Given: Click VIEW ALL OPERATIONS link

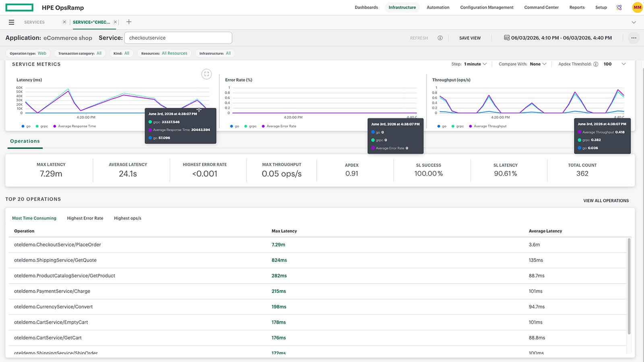Looking at the screenshot, I should [606, 200].
